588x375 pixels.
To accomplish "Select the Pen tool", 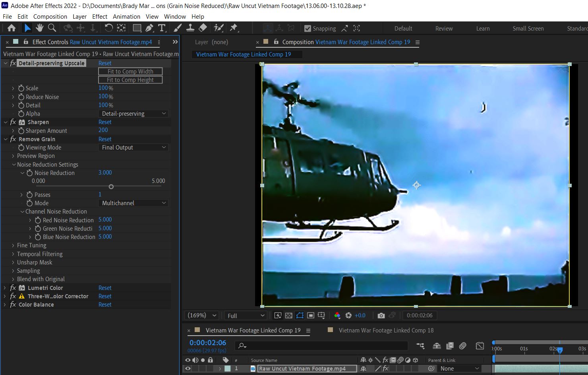I will point(149,28).
